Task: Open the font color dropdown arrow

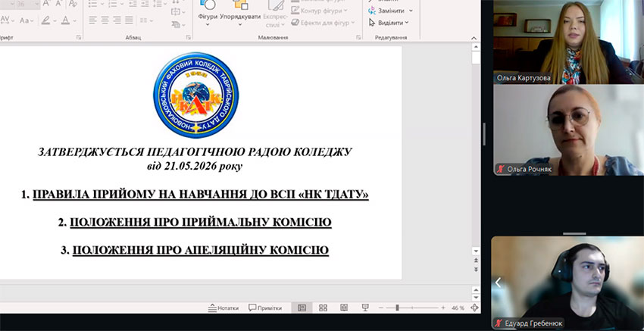Action: pyautogui.click(x=75, y=20)
